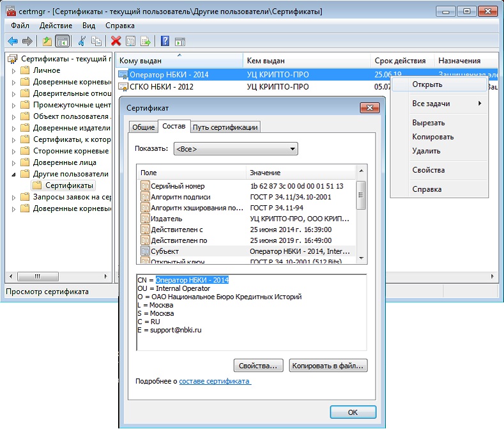
Task: Click the certmgr icon in the title bar
Action: pos(11,12)
